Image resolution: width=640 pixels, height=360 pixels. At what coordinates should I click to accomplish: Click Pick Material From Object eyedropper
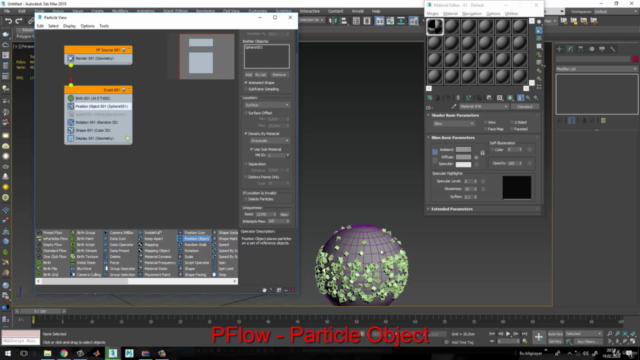click(x=453, y=107)
